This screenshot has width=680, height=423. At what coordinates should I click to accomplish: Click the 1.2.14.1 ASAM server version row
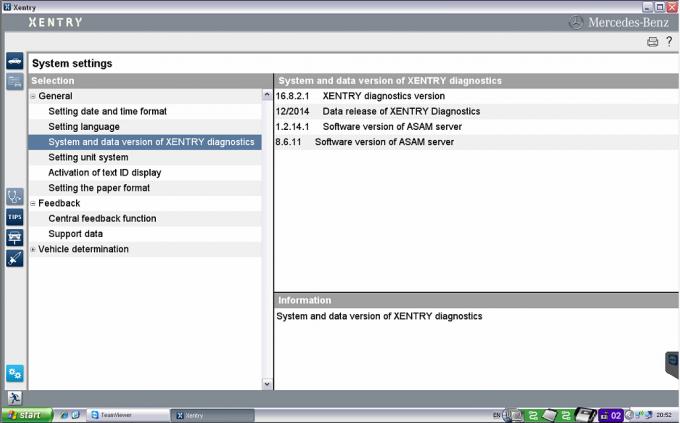click(x=476, y=127)
